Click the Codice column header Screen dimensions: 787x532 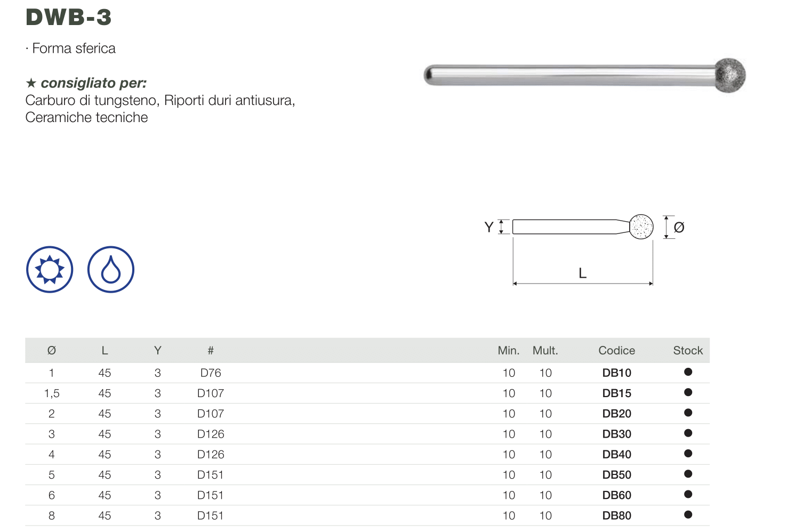(x=616, y=351)
